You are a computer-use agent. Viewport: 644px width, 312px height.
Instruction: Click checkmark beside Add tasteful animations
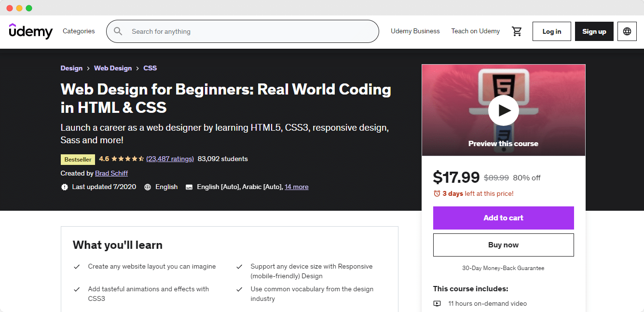[x=76, y=289]
